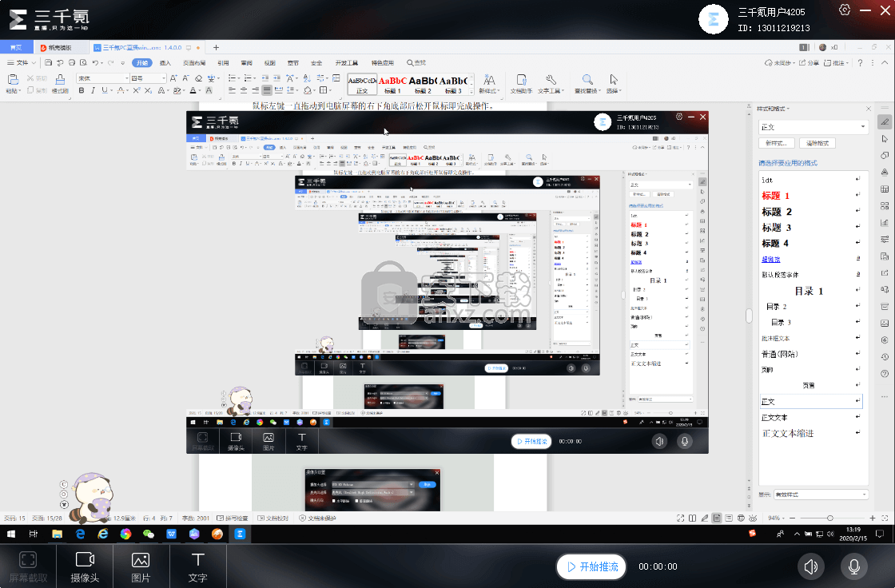Viewport: 895px width, 588px height.
Task: Mute the speaker output
Action: coord(811,566)
